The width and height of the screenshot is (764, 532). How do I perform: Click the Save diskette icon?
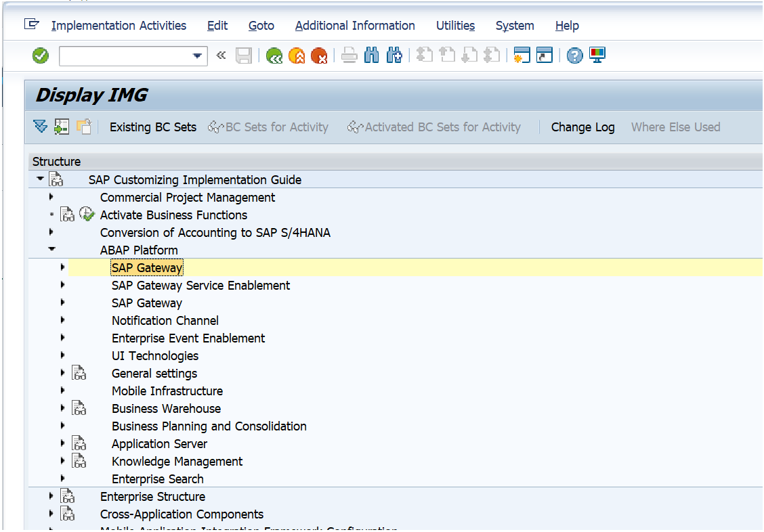pyautogui.click(x=244, y=56)
